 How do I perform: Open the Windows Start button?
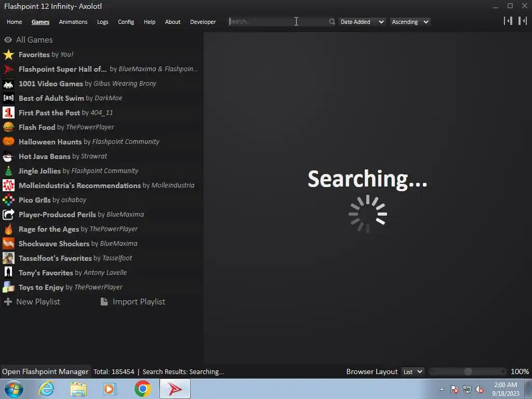point(14,389)
